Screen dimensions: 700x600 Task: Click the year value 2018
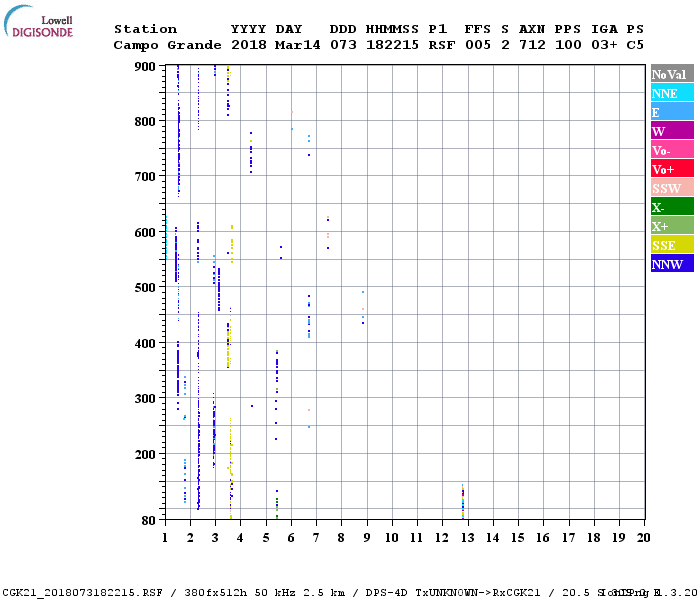pyautogui.click(x=249, y=45)
